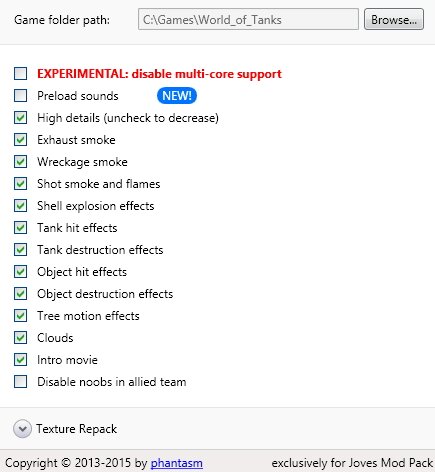
Task: Enable EXPERIMENTAL disable multi-core support
Action: (20, 73)
